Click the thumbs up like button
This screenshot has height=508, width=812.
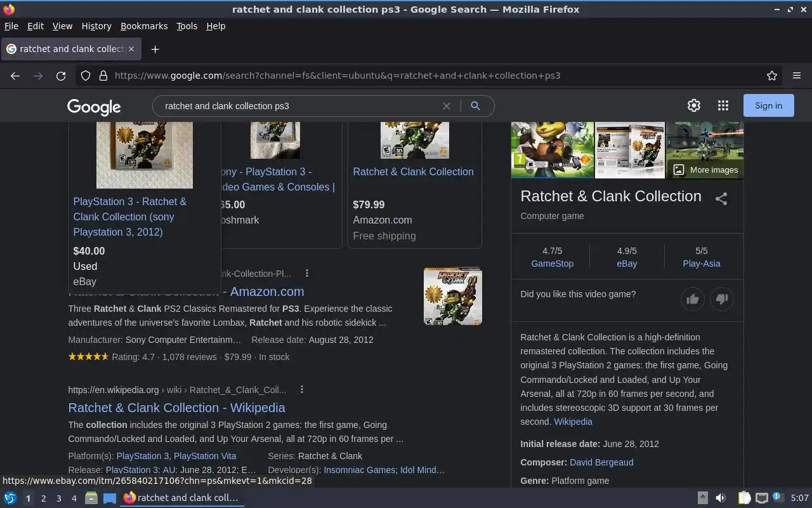tap(693, 299)
